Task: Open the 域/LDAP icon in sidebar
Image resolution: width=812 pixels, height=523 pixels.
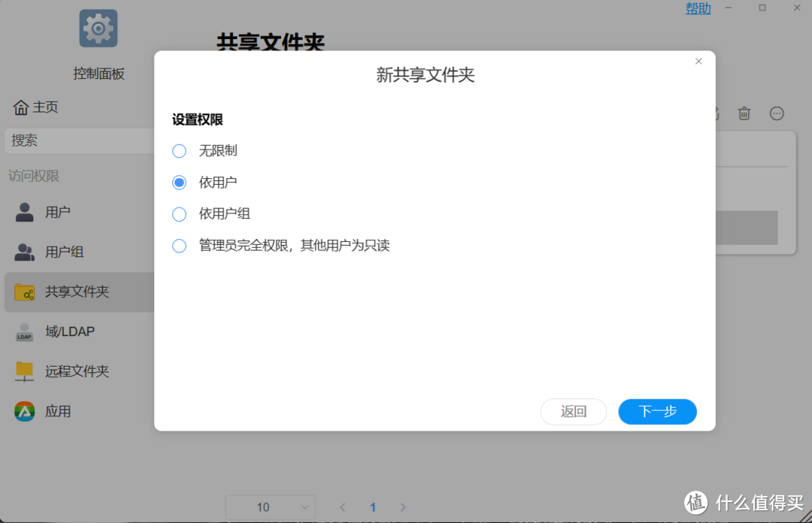Action: [x=24, y=332]
